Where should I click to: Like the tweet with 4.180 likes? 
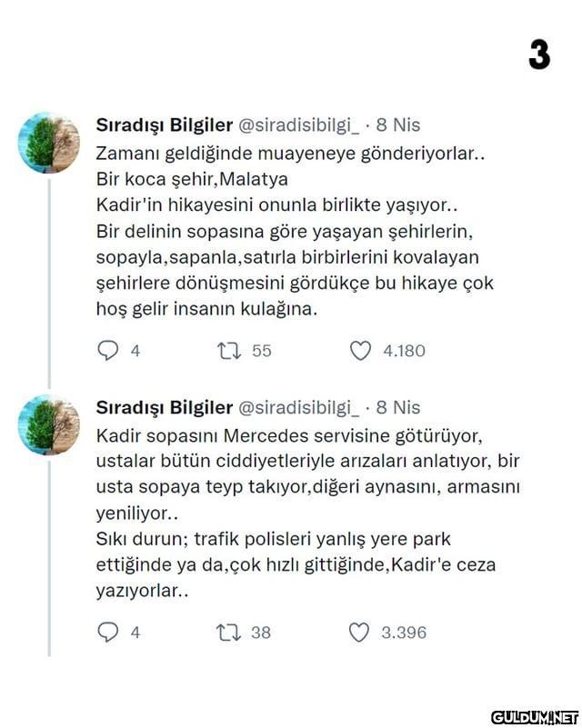click(360, 350)
